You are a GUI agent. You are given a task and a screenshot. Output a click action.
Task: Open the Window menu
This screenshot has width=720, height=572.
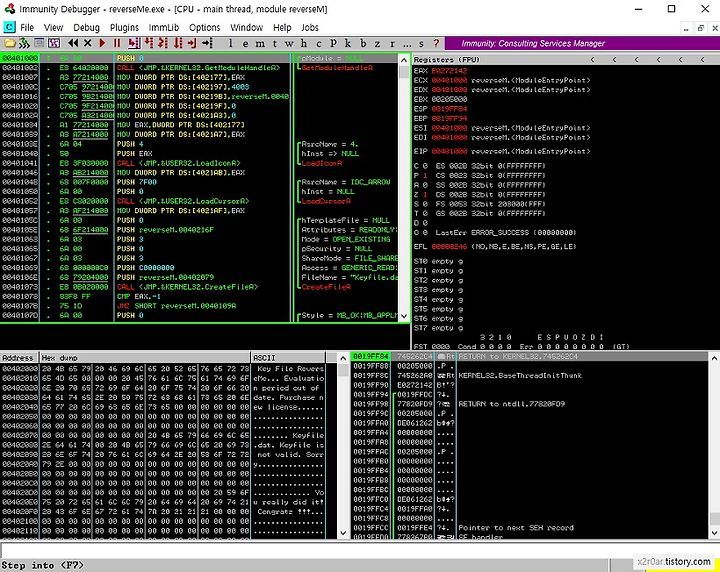pos(247,28)
